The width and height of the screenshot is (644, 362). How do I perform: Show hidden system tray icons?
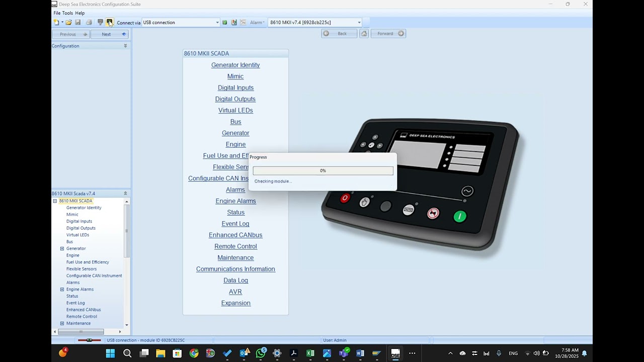(450, 353)
